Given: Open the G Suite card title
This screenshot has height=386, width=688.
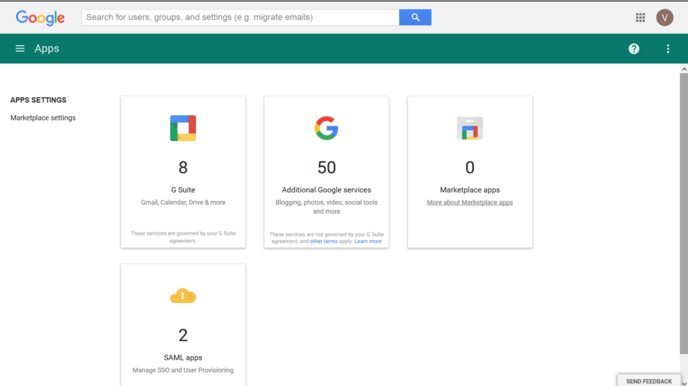Looking at the screenshot, I should (183, 190).
